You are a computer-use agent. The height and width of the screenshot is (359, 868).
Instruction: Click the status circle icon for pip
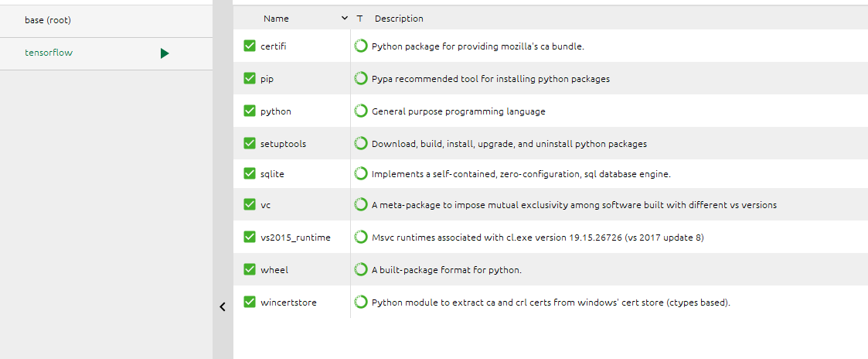coord(360,79)
